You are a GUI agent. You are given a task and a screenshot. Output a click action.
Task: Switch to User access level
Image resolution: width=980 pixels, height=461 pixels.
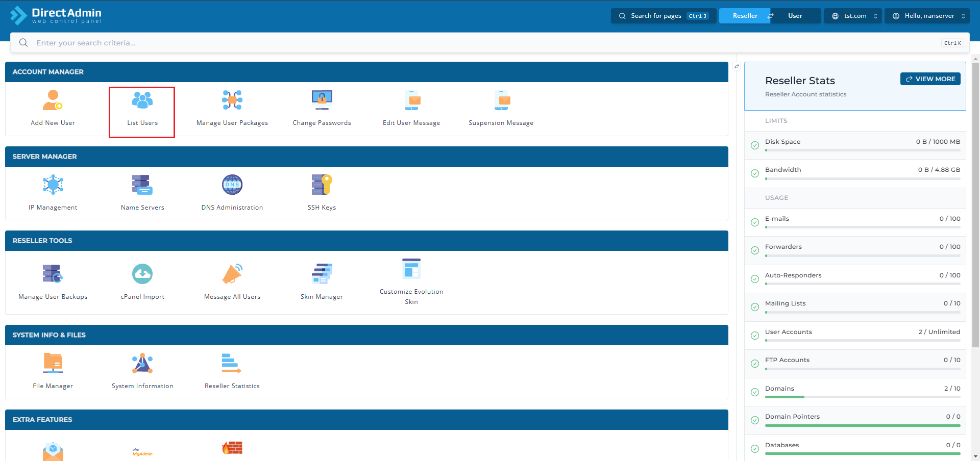pos(795,16)
